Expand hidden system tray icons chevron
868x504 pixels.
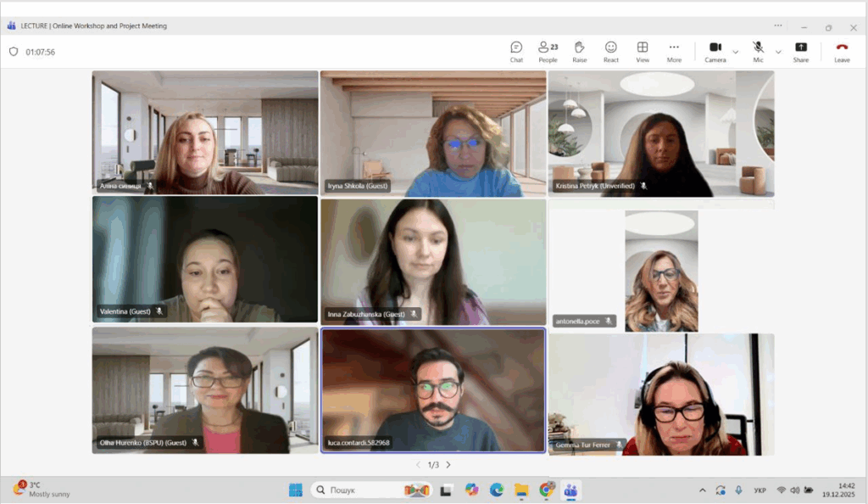click(702, 490)
